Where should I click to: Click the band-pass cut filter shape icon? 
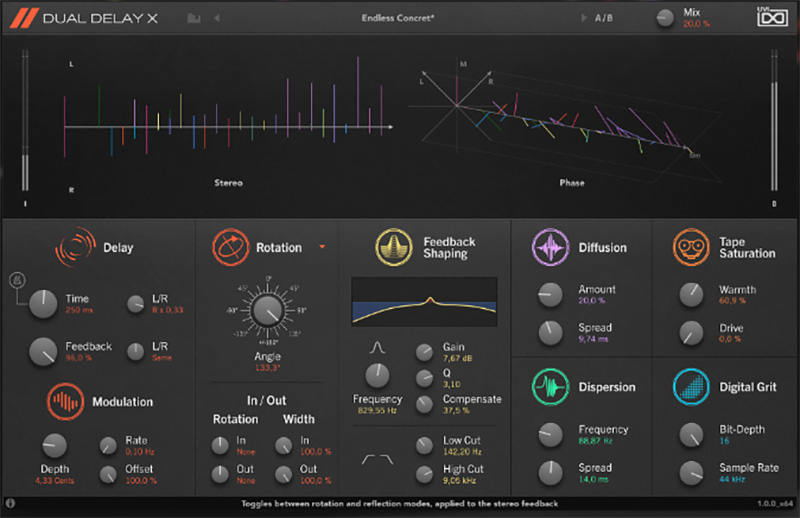(378, 460)
